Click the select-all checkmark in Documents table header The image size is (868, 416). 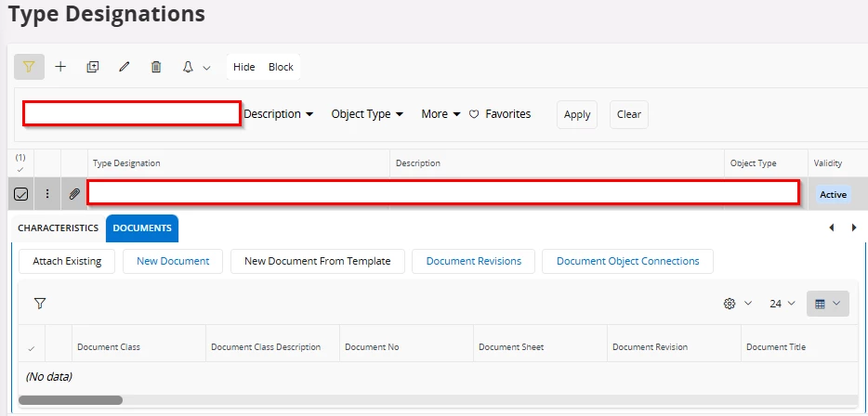pyautogui.click(x=32, y=348)
